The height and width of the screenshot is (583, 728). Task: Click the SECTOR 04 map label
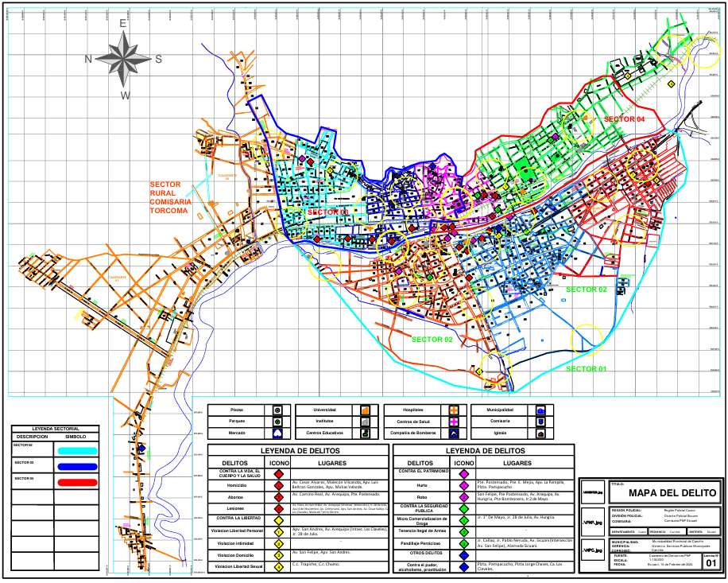(x=624, y=119)
